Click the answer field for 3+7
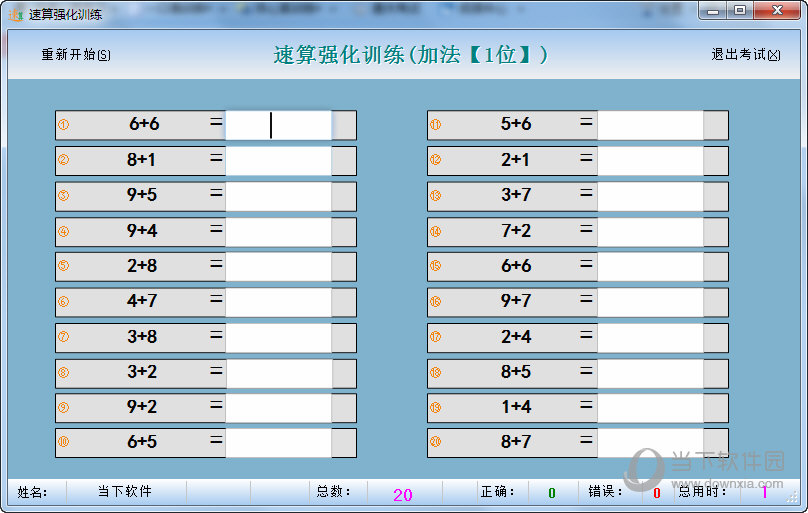The width and height of the screenshot is (808, 513). pyautogui.click(x=651, y=196)
